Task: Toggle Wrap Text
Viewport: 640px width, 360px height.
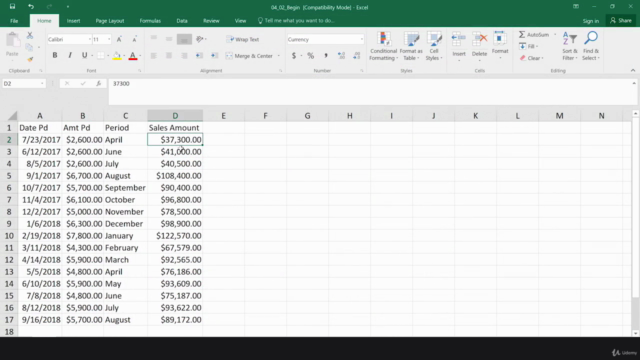Action: 243,39
